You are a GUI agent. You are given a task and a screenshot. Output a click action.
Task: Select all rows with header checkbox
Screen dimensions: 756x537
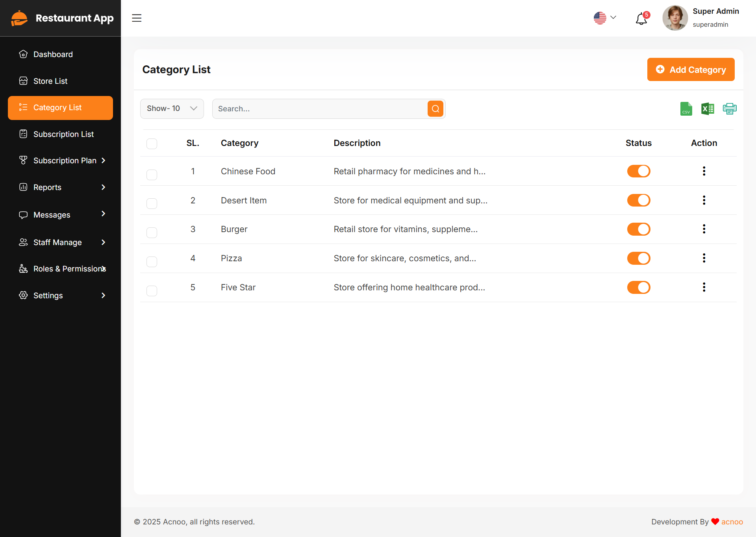point(152,144)
